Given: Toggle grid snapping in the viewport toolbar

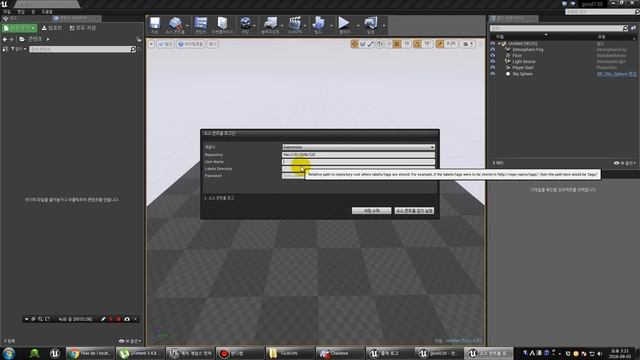Looking at the screenshot, I should coord(397,44).
